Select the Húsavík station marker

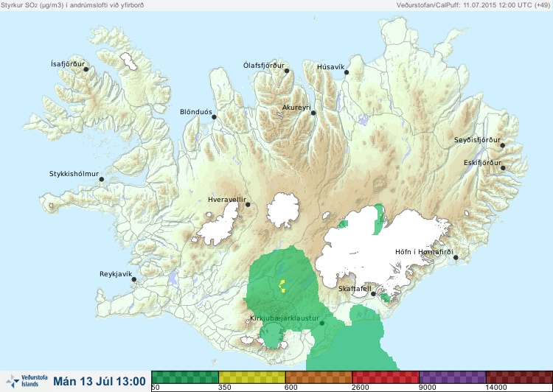click(347, 72)
